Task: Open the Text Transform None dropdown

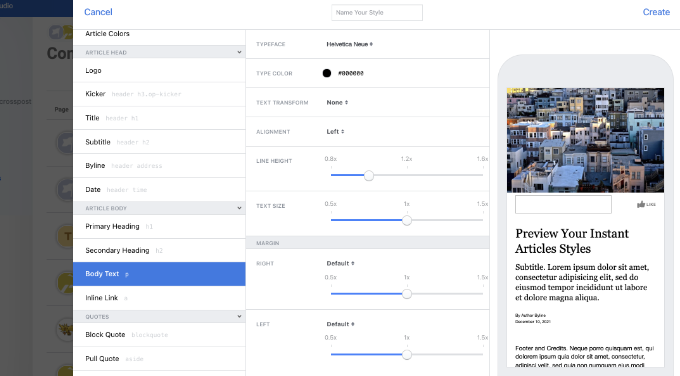Action: click(337, 102)
